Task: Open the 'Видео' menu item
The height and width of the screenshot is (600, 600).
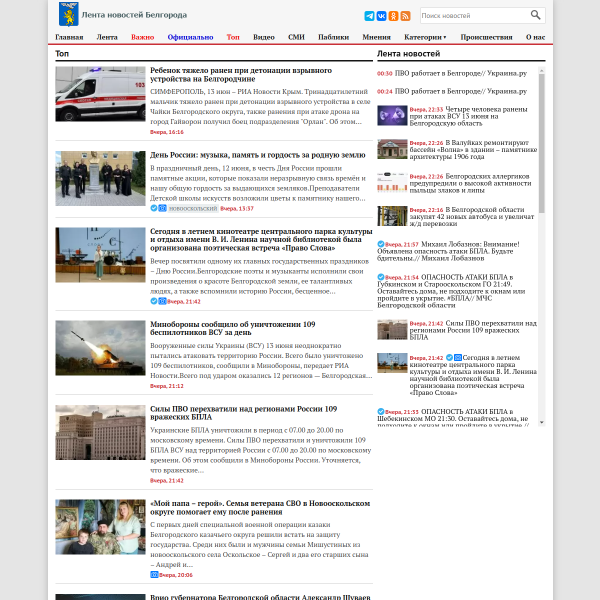Action: coord(264,37)
